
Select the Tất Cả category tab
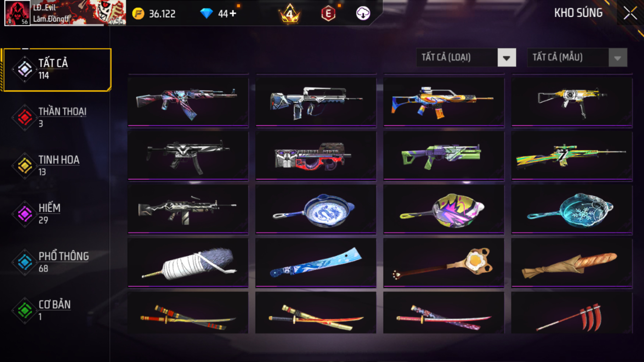pyautogui.click(x=56, y=69)
